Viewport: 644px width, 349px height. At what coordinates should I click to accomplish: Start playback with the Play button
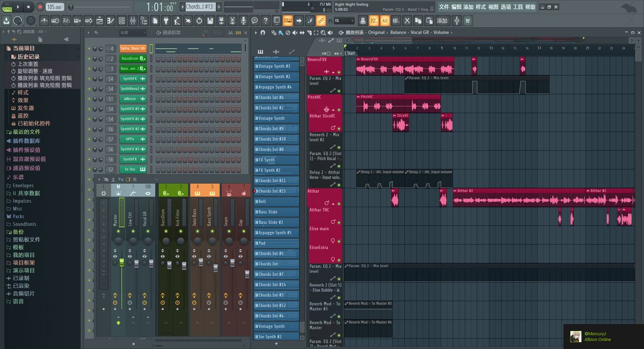pyautogui.click(x=18, y=6)
